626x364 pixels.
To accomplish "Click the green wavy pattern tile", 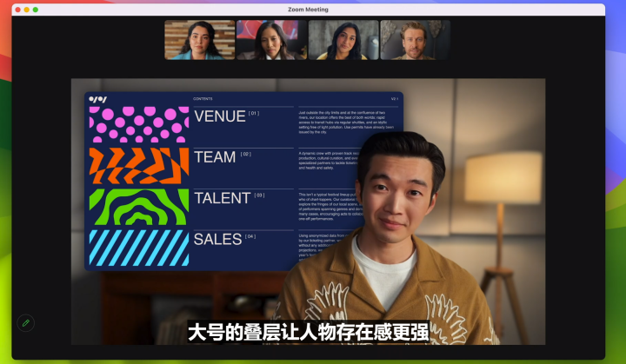I will pos(139,207).
